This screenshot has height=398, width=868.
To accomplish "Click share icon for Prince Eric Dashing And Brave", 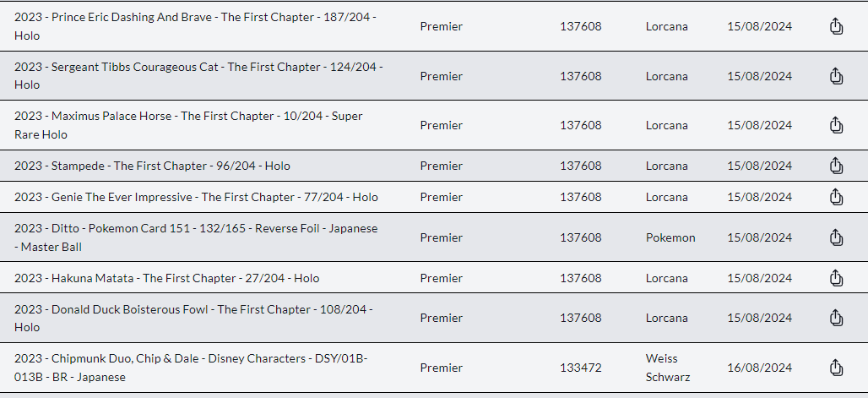I will tap(837, 26).
